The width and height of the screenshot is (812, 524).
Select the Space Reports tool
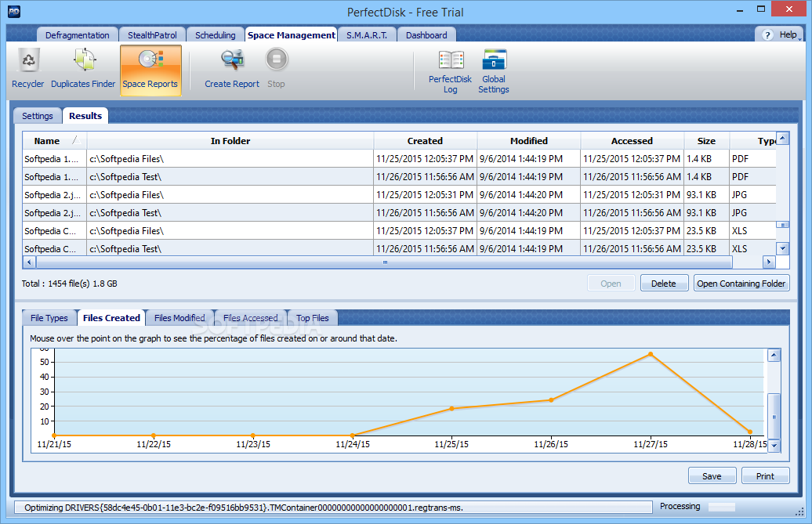[150, 70]
